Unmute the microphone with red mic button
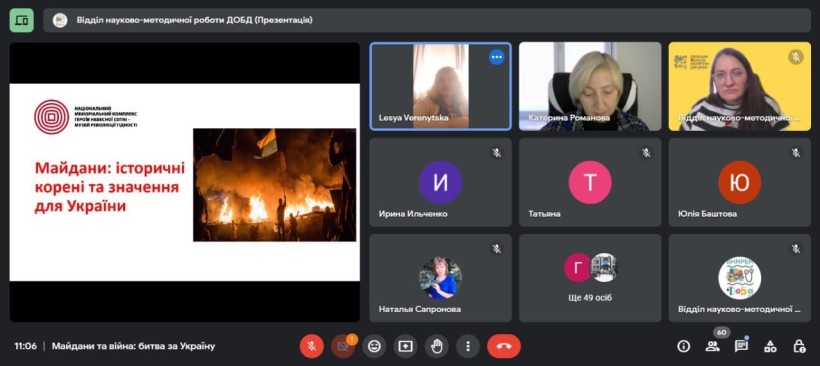 pos(312,346)
